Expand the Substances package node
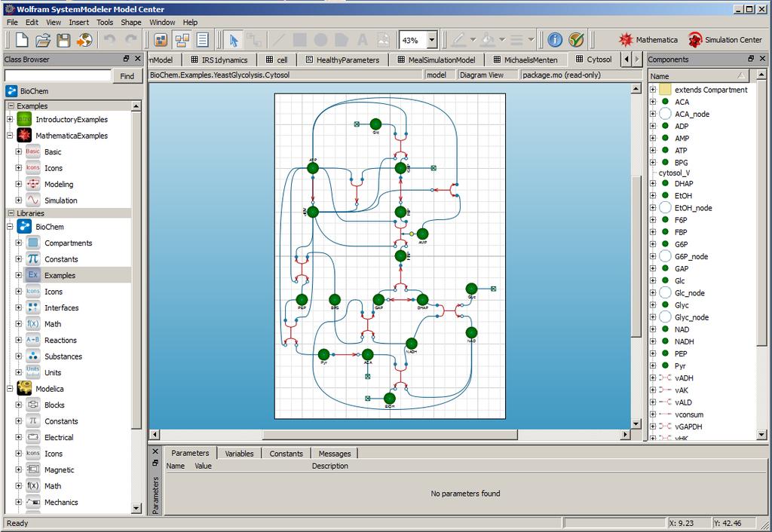 coord(19,356)
